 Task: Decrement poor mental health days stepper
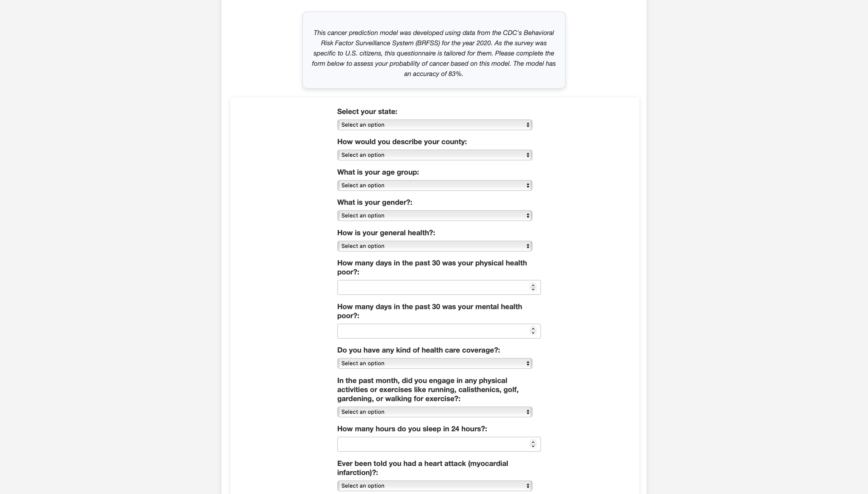click(x=533, y=334)
